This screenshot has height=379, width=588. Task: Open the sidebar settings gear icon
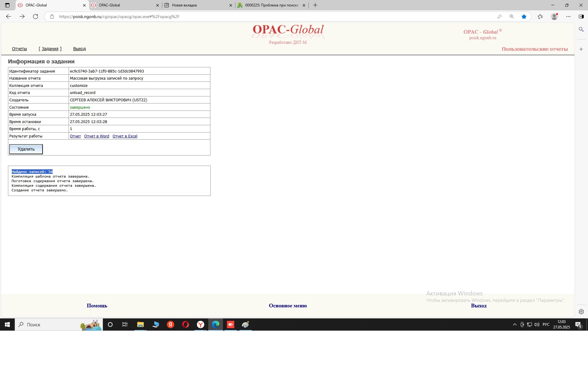(x=581, y=312)
